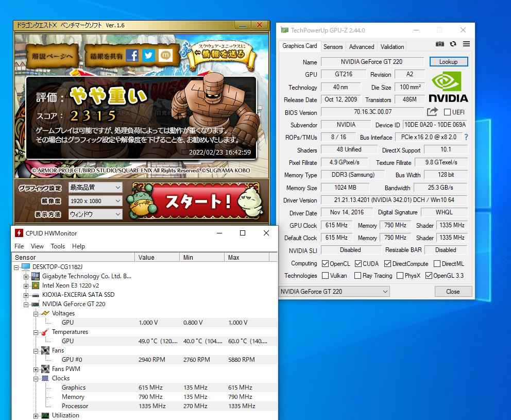
Task: Open the HWMonitor Help menu
Action: tap(78, 246)
